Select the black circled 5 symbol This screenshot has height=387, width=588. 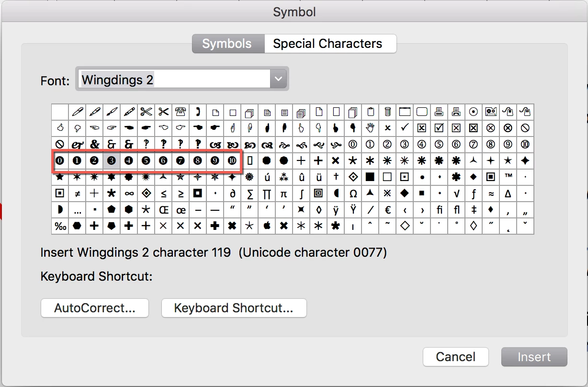click(146, 161)
